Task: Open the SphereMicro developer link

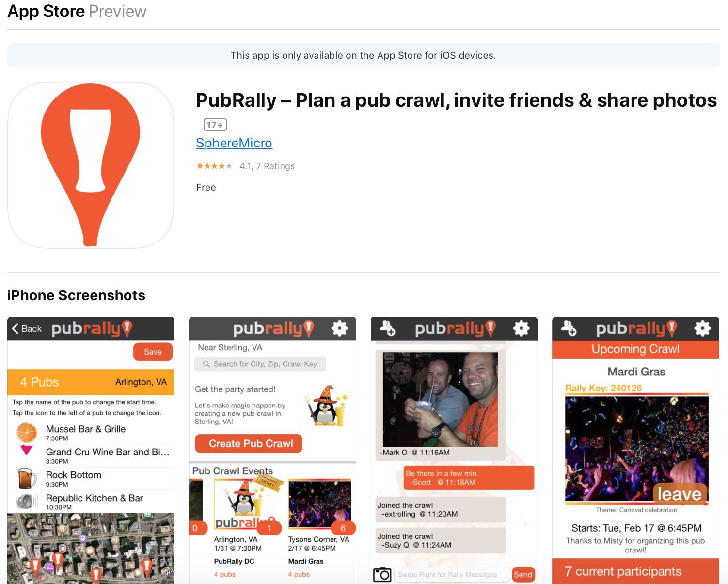Action: click(234, 143)
